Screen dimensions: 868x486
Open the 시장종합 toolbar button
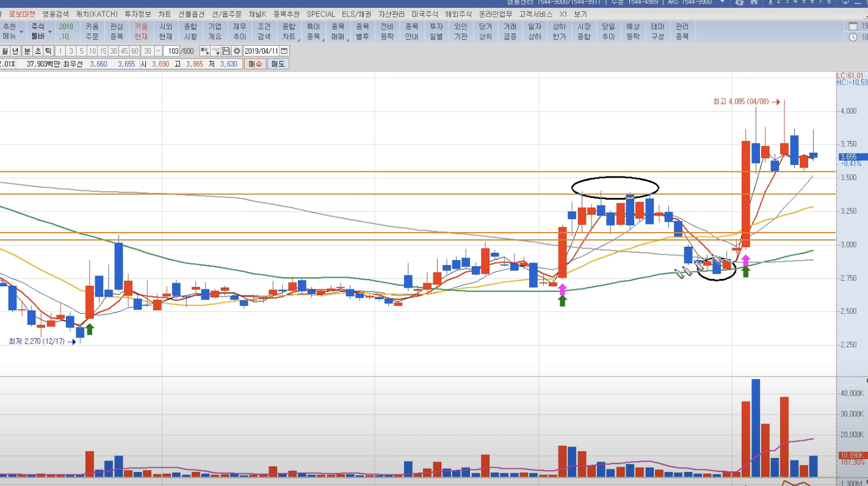pyautogui.click(x=584, y=32)
